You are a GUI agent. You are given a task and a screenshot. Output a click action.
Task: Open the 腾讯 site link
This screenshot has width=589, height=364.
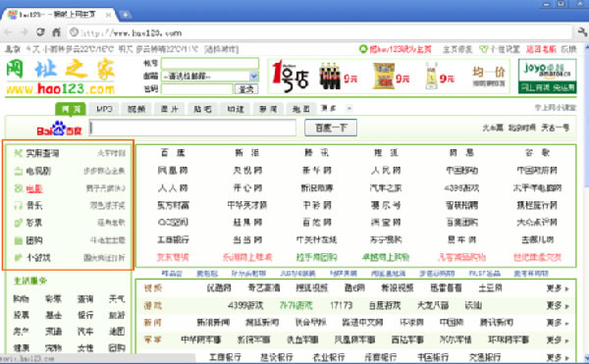pyautogui.click(x=317, y=153)
